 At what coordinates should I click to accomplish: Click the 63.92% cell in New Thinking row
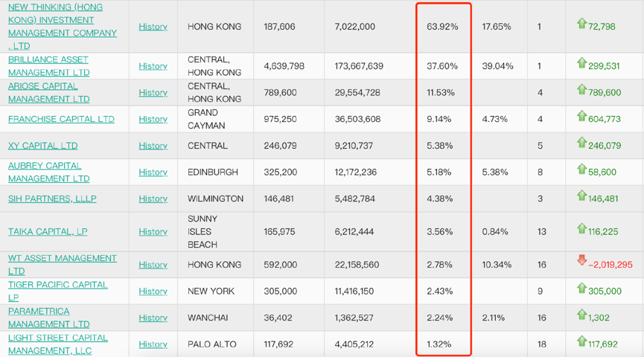[x=442, y=27]
